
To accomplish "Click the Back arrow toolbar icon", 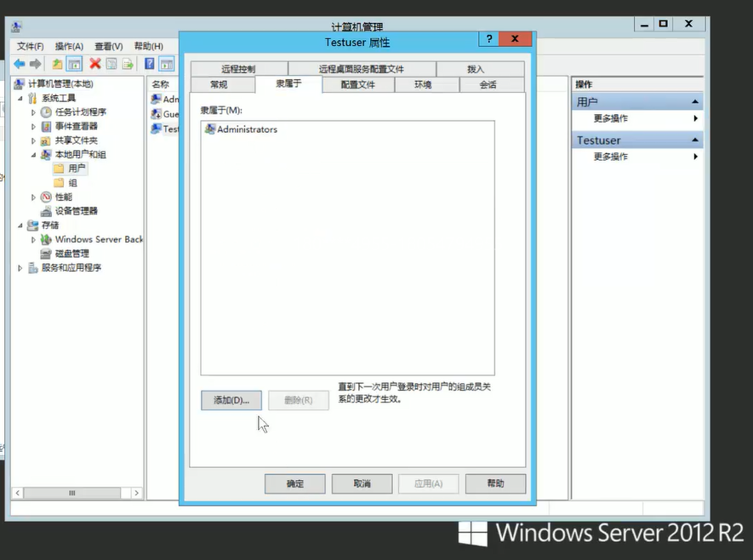I will (x=20, y=64).
